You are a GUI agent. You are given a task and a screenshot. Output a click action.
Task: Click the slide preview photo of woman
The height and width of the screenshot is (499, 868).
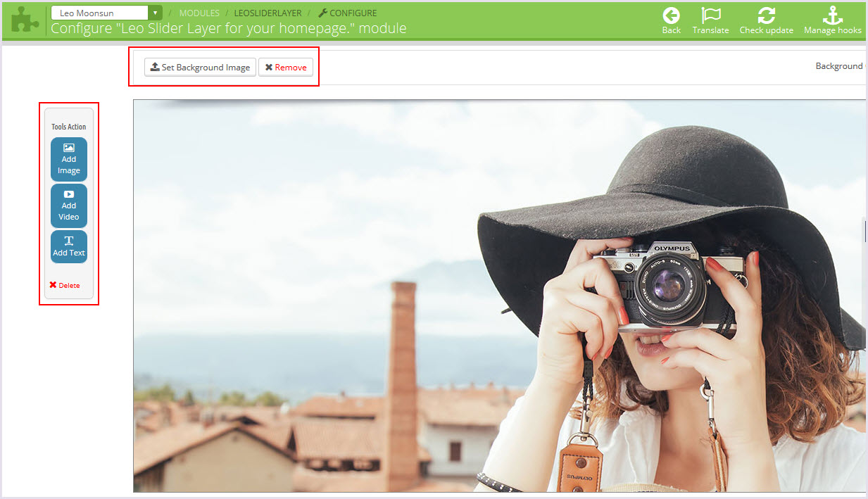click(499, 296)
